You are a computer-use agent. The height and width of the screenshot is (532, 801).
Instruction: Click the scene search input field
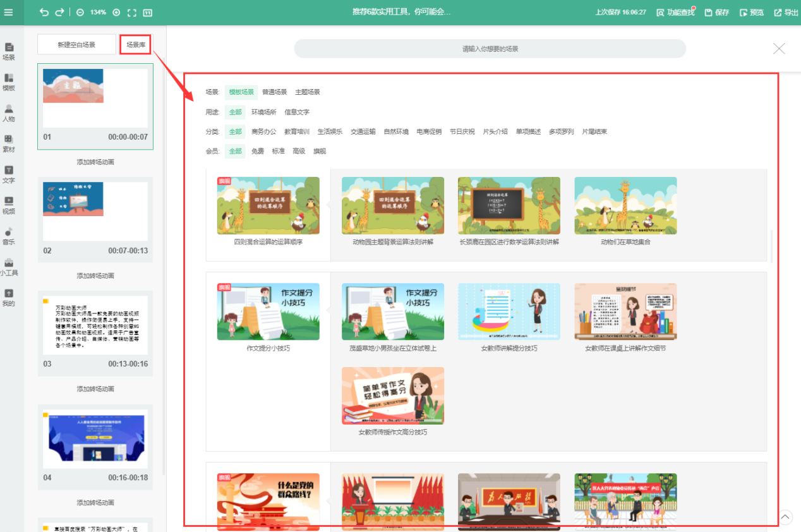tap(490, 49)
